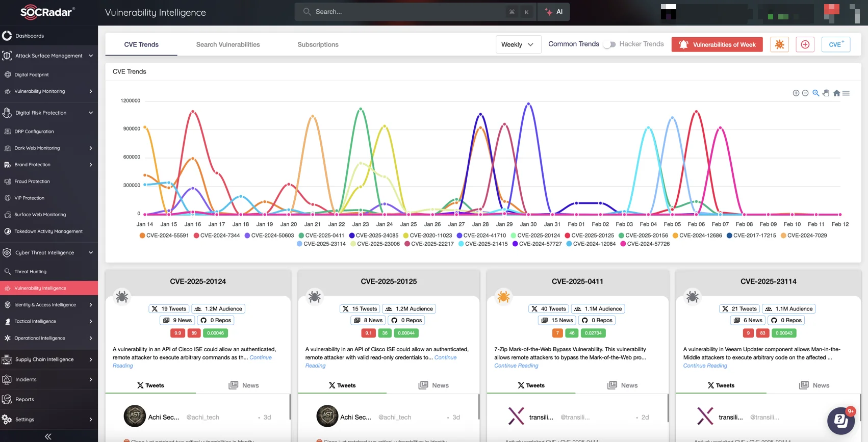Open the AI assistant button
Screen dimensions: 868x442
(554, 12)
